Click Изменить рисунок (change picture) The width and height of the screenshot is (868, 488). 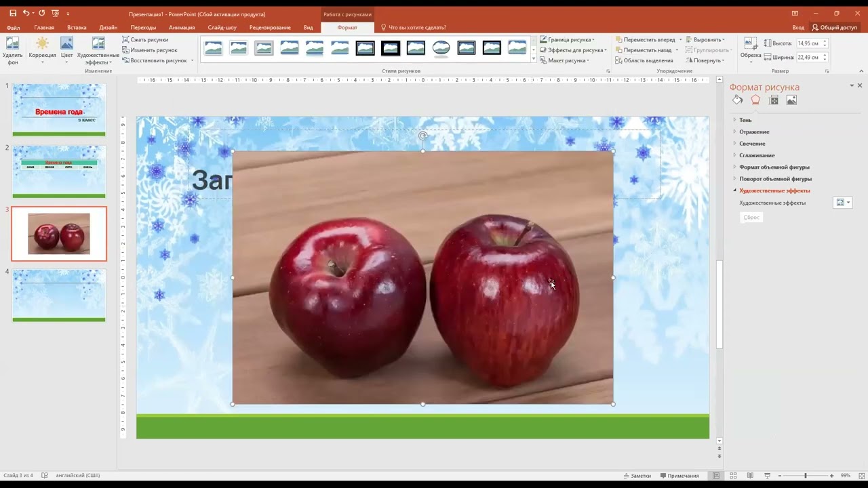tap(149, 50)
